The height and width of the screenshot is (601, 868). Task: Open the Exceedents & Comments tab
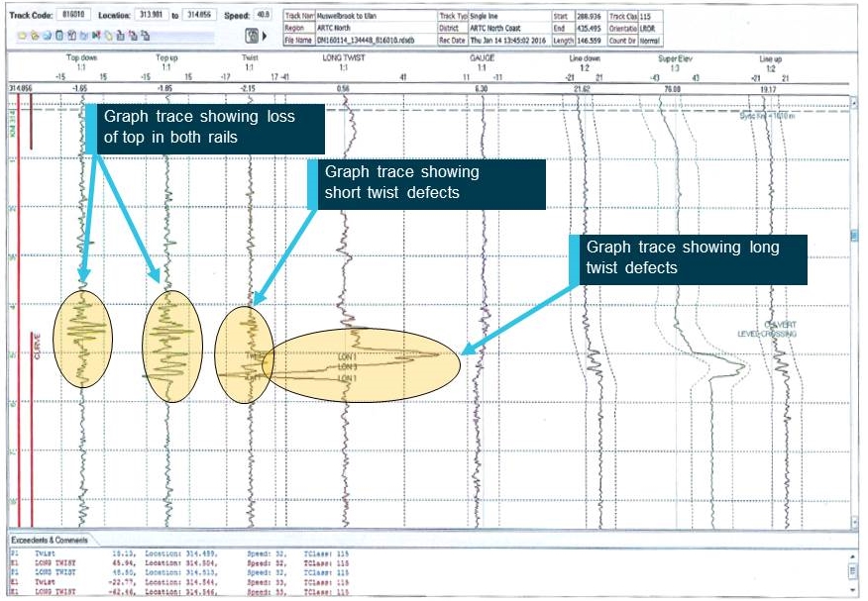(x=50, y=541)
